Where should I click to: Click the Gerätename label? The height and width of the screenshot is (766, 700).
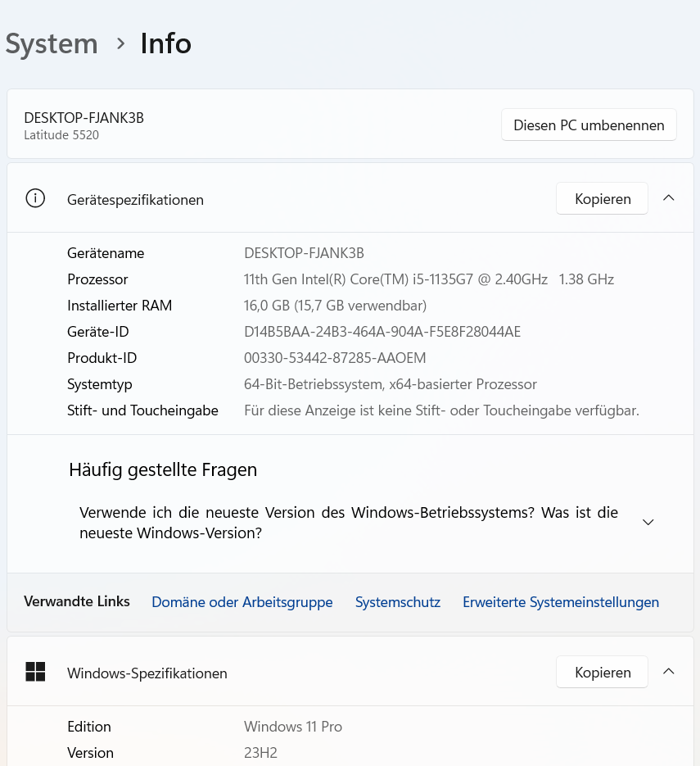pyautogui.click(x=106, y=253)
